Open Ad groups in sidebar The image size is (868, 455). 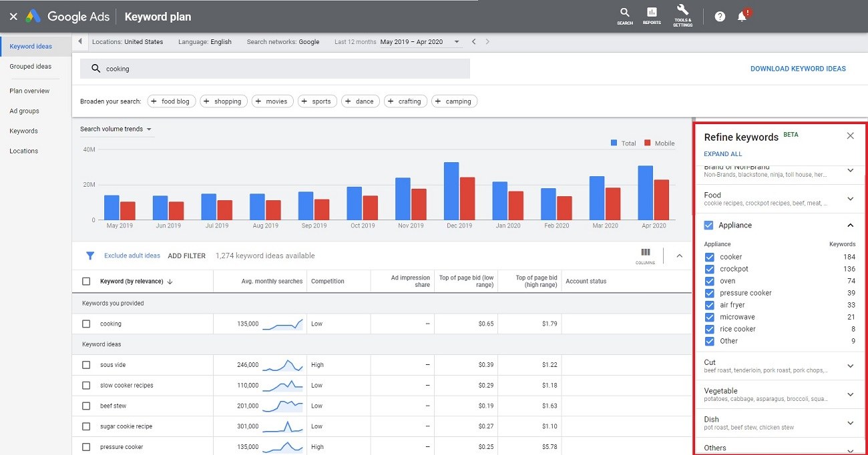coord(24,111)
